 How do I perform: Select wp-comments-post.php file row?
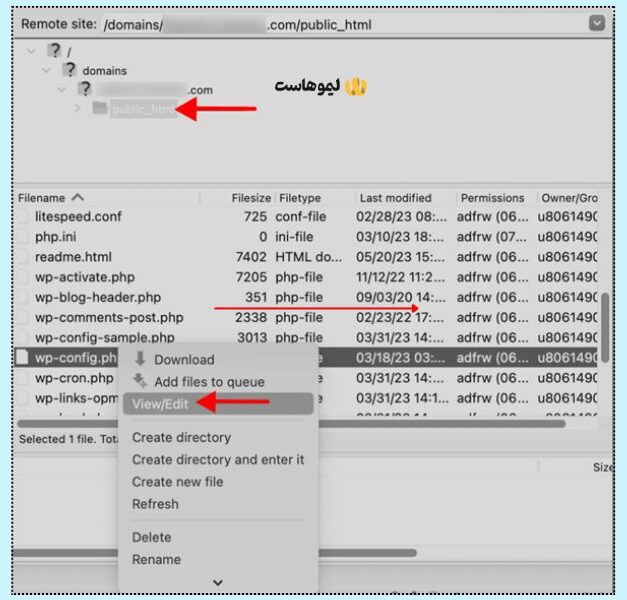coord(306,318)
